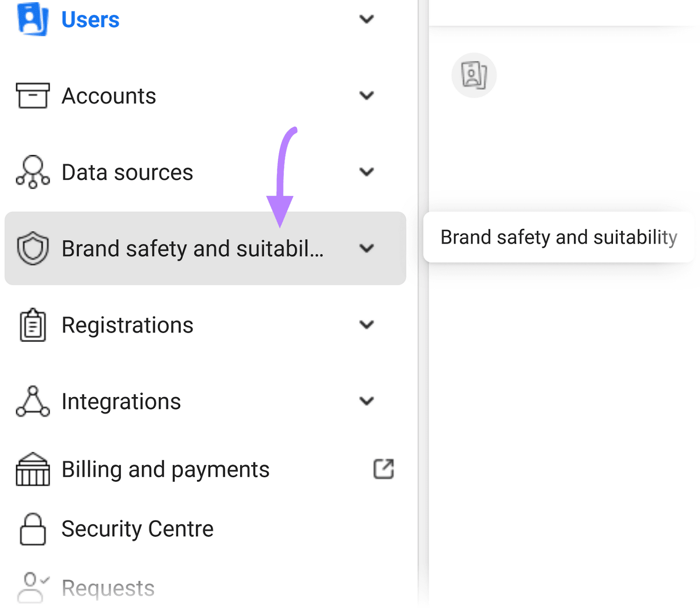Screen dimensions: 700x608
Task: Open the Integrations dropdown chevron
Action: coord(367,401)
